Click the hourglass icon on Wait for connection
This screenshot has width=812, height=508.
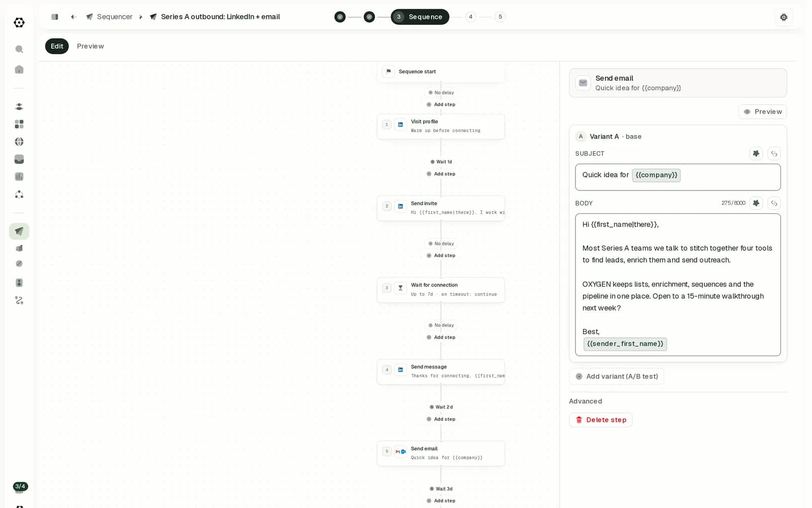[x=400, y=288]
